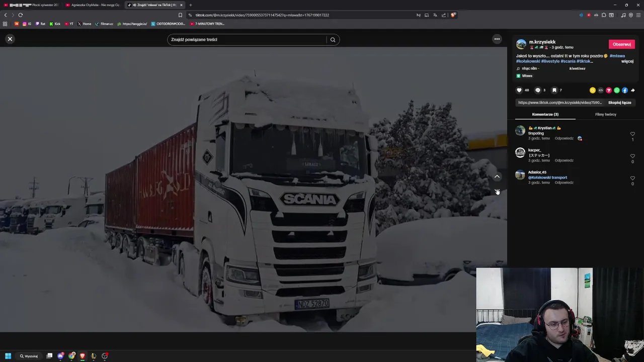The image size is (644, 362).
Task: Open comments via the speech bubble icon
Action: 537,90
